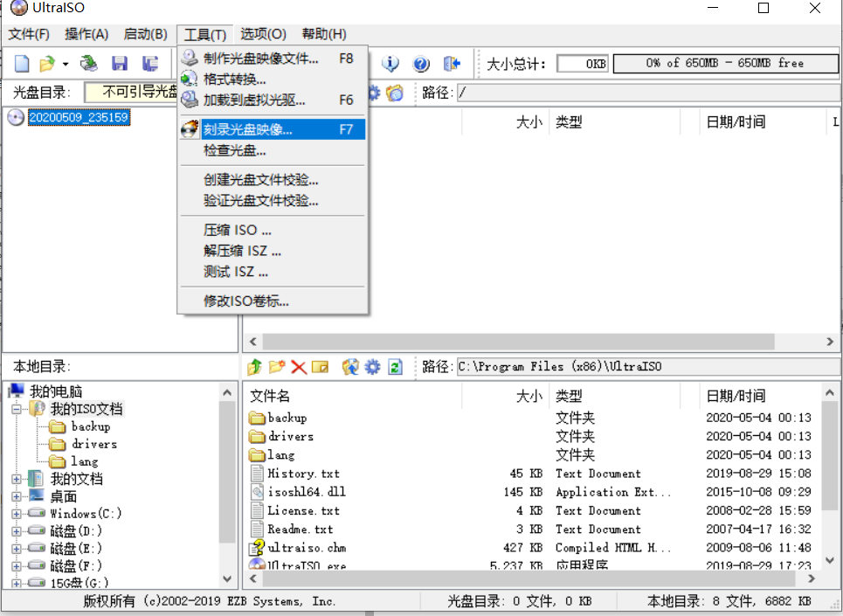
Task: Select 创建光盘文件校验... menu entry
Action: point(273,179)
